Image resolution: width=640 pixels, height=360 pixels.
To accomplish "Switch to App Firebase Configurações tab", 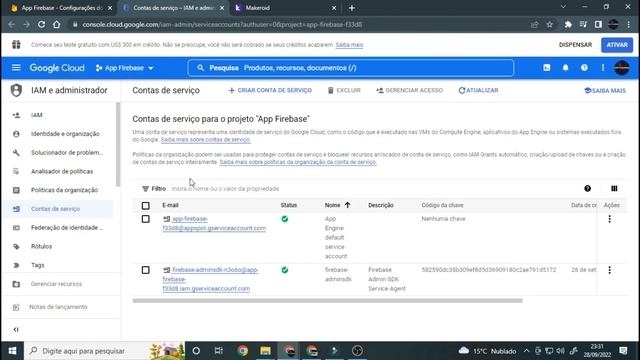I will tap(61, 8).
